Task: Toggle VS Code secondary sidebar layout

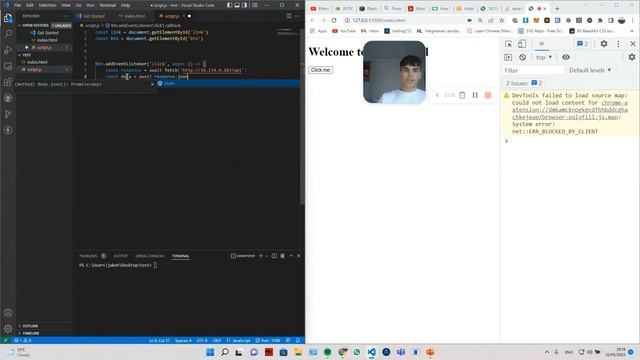Action: point(244,5)
